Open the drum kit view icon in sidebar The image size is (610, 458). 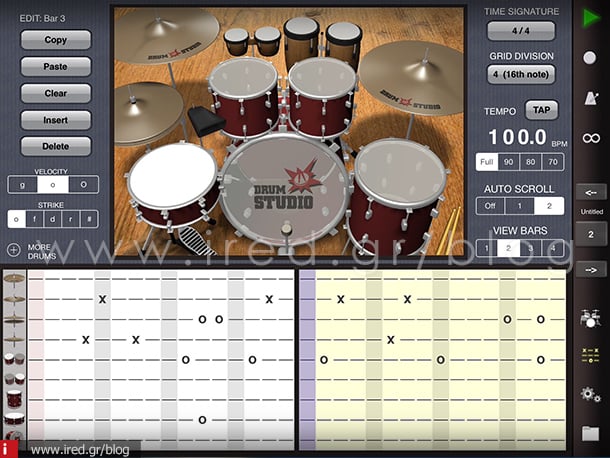click(591, 318)
